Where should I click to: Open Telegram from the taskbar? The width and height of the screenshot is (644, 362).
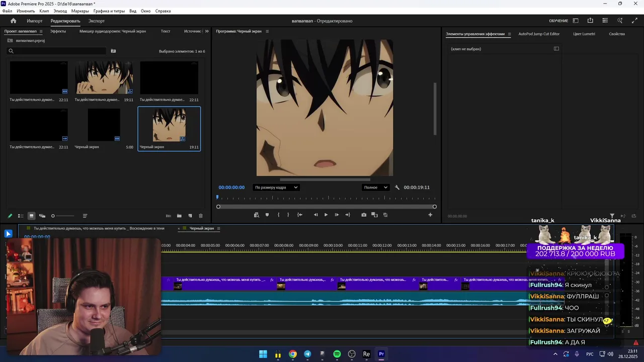307,354
